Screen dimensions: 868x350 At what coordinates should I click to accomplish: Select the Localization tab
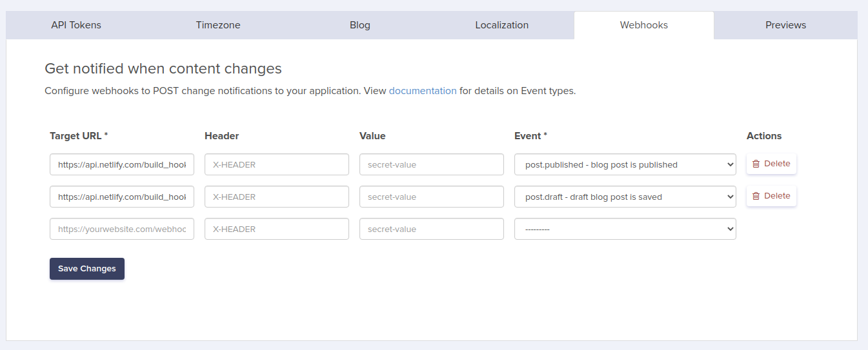click(x=501, y=25)
